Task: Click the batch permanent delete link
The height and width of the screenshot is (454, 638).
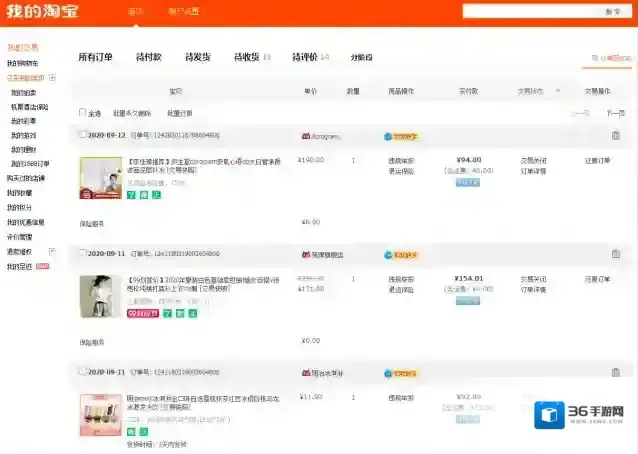Action: [x=132, y=114]
